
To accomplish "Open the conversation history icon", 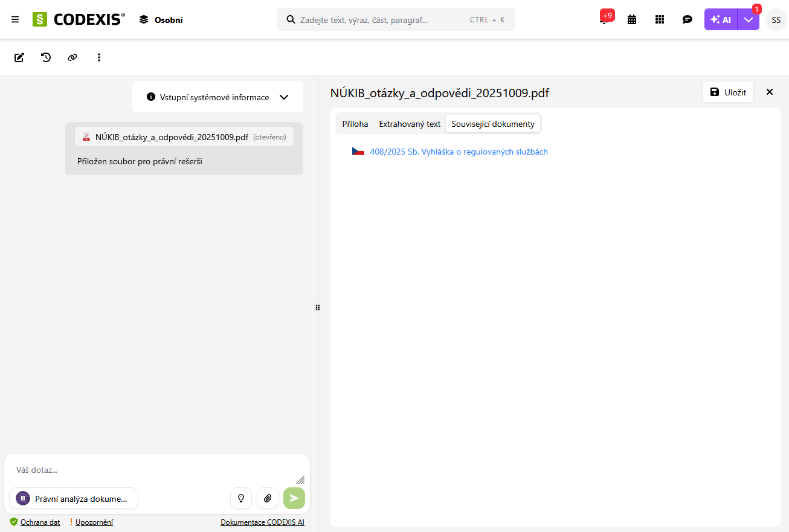I will click(x=46, y=57).
